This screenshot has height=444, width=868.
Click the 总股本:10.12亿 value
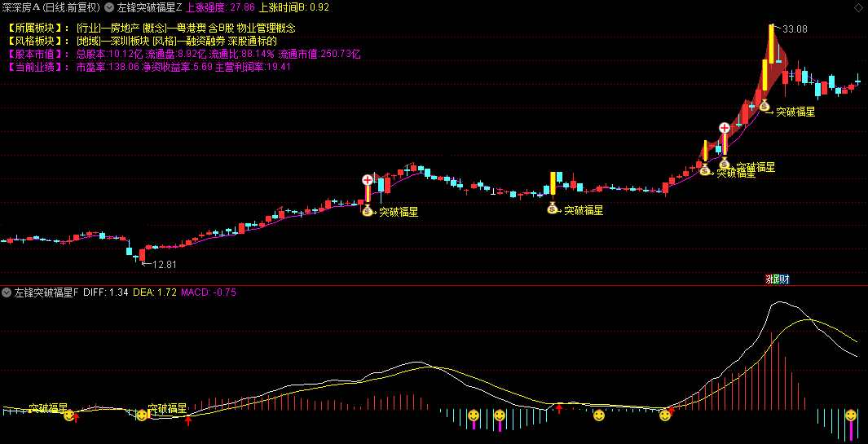coord(109,55)
